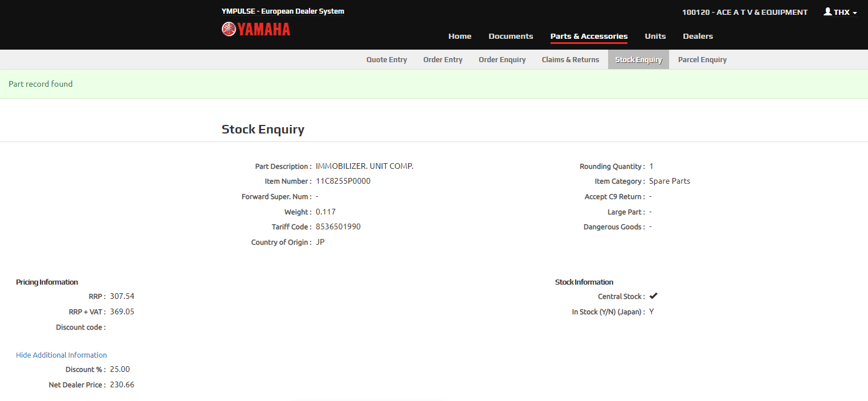Open the THX user dropdown menu
This screenshot has height=401, width=868.
click(x=841, y=12)
